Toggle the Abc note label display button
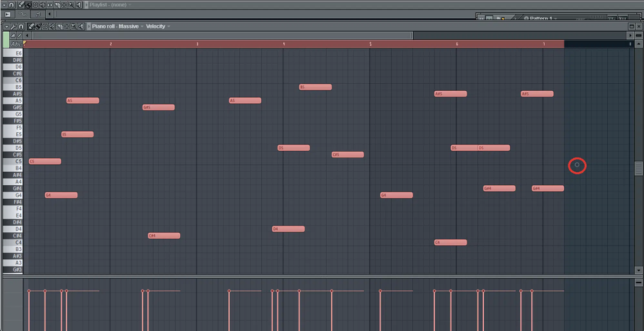This screenshot has width=644, height=331. pyautogui.click(x=16, y=44)
